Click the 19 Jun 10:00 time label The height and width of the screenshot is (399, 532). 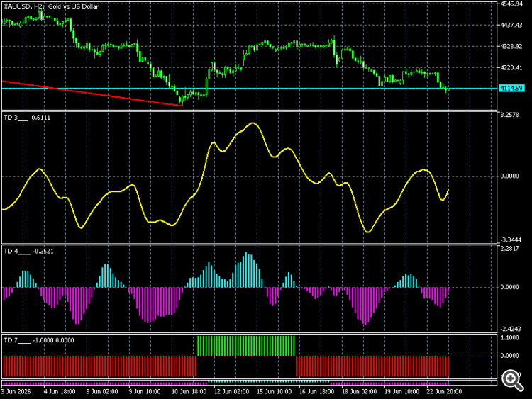401,391
